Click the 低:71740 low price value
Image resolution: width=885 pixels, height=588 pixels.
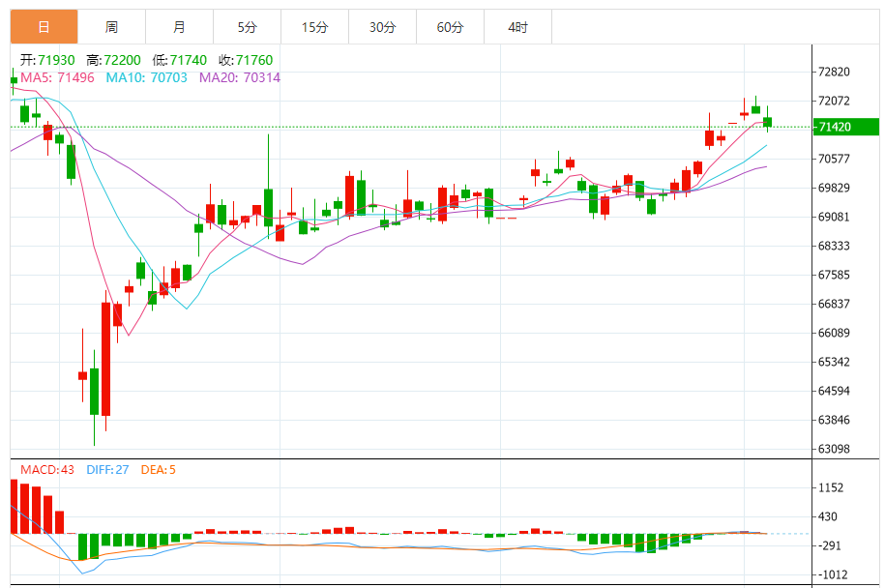coord(180,60)
